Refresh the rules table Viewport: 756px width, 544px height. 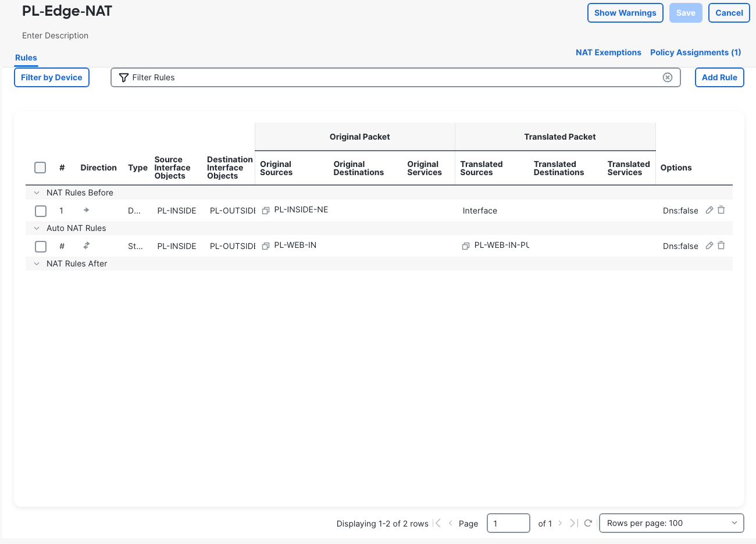(588, 523)
